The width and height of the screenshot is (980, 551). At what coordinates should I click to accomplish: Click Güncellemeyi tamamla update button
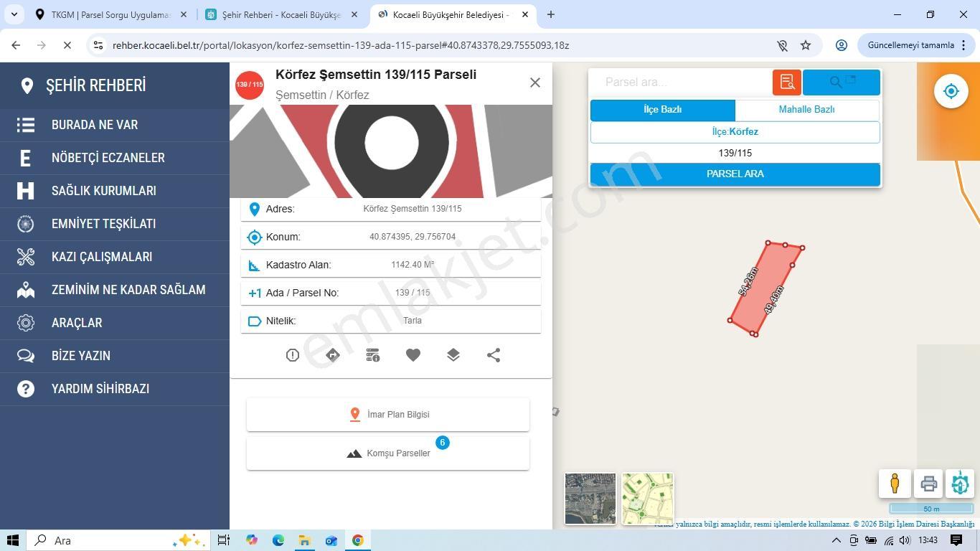[x=910, y=45]
